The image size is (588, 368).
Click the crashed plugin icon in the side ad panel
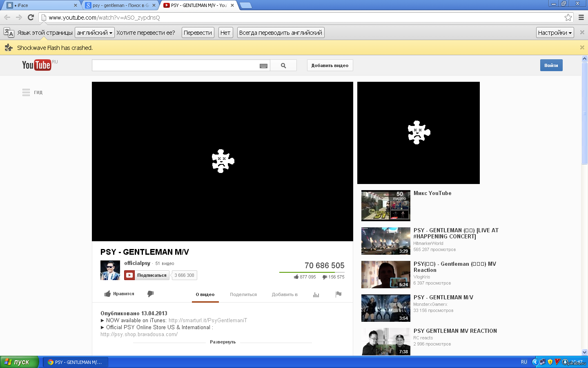click(419, 132)
